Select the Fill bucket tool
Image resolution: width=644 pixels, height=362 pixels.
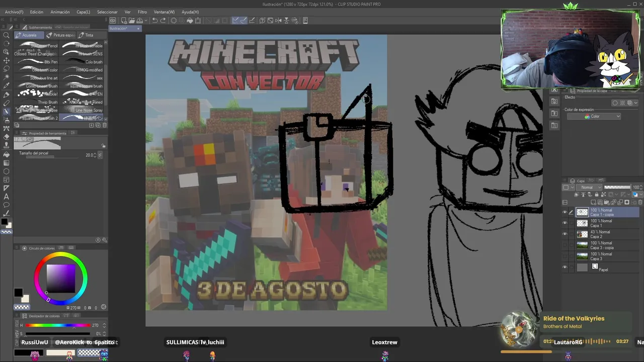click(x=7, y=154)
